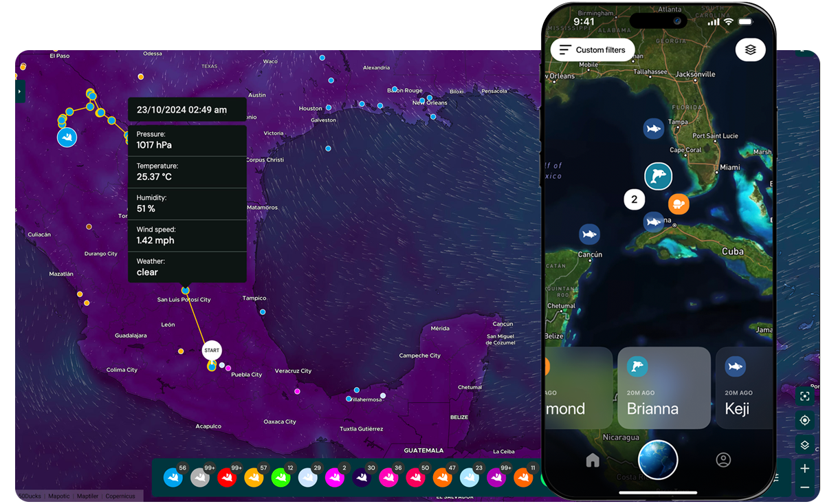
Task: Open Custom filters on the phone
Action: coord(593,50)
